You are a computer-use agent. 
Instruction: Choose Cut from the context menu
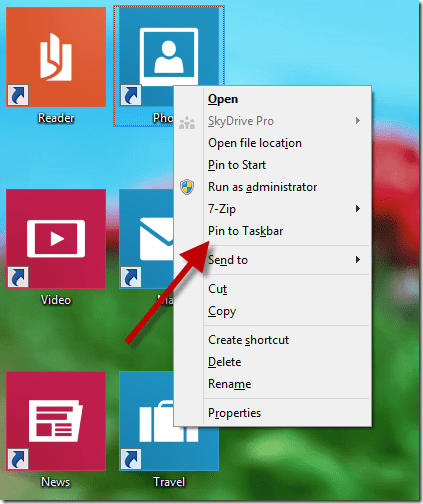tap(272, 289)
